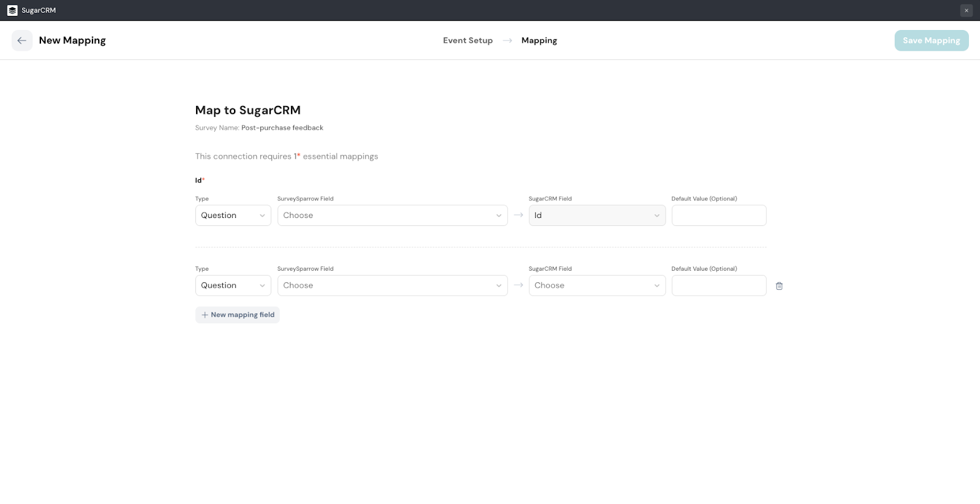Click the arrow icon between Id row fields

(x=518, y=215)
